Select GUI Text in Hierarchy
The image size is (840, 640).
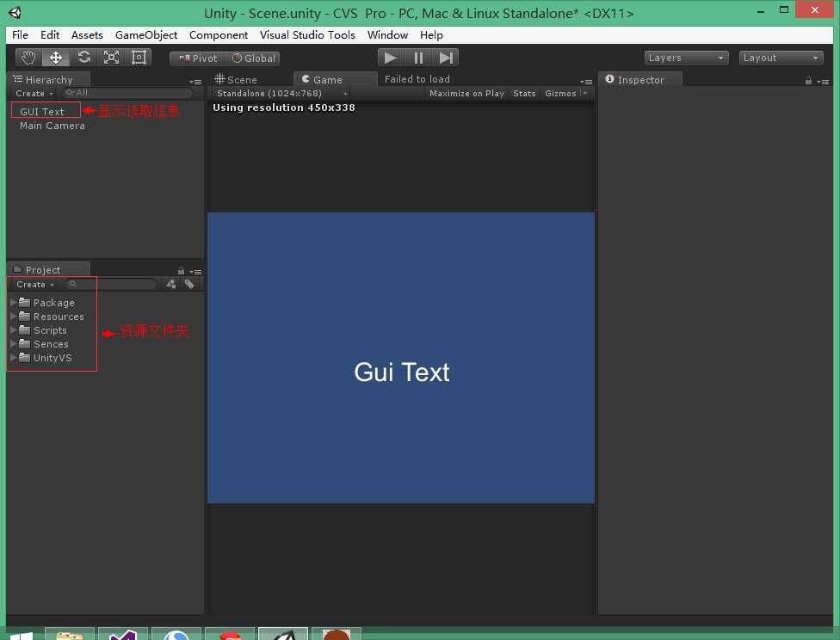[x=42, y=112]
